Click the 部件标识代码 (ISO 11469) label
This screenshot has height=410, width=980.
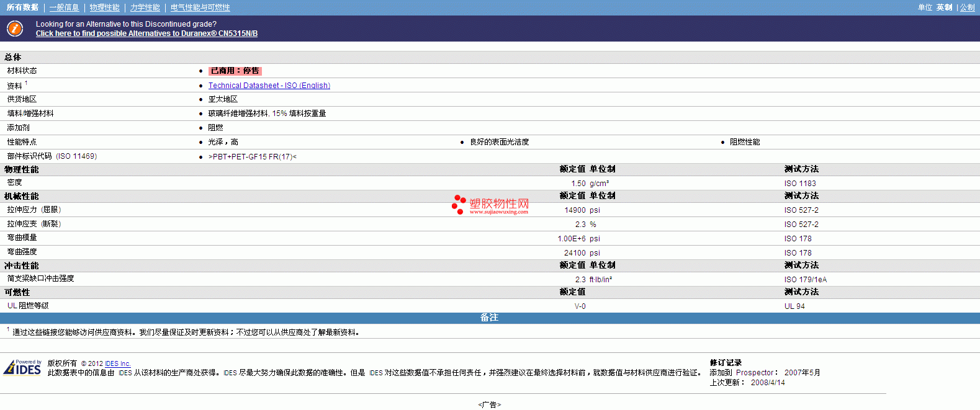pyautogui.click(x=52, y=156)
